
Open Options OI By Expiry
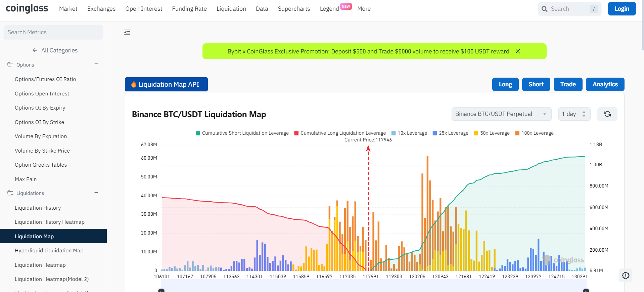coord(40,108)
